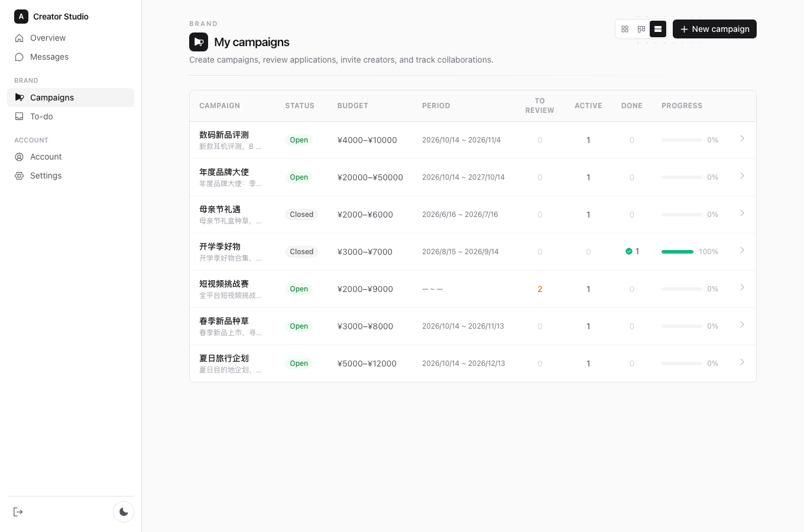Click the 100% progress bar for 开学季好物
Screen dimensions: 804x532
tap(677, 252)
